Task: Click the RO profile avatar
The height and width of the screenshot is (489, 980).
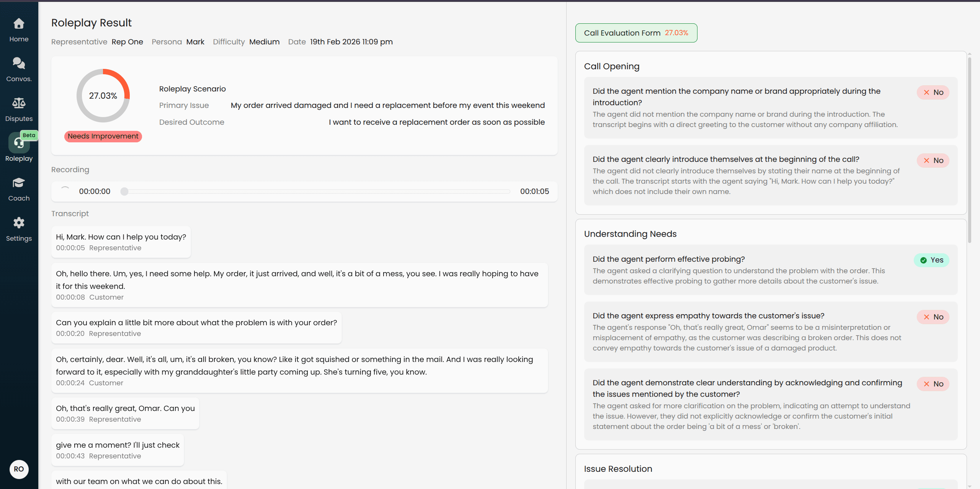Action: 19,469
